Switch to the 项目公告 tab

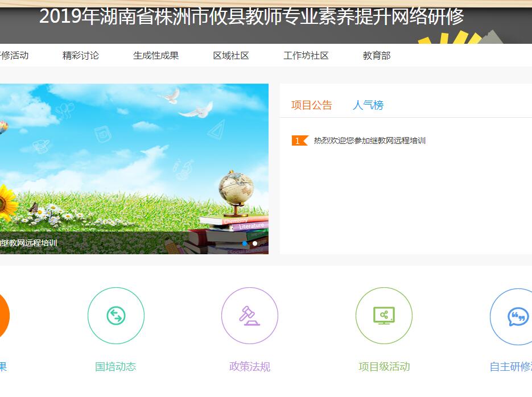[x=312, y=105]
